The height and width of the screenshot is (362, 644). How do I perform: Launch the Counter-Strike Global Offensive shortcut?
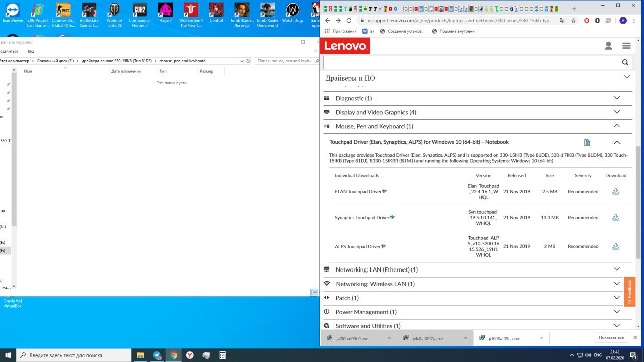[63, 15]
